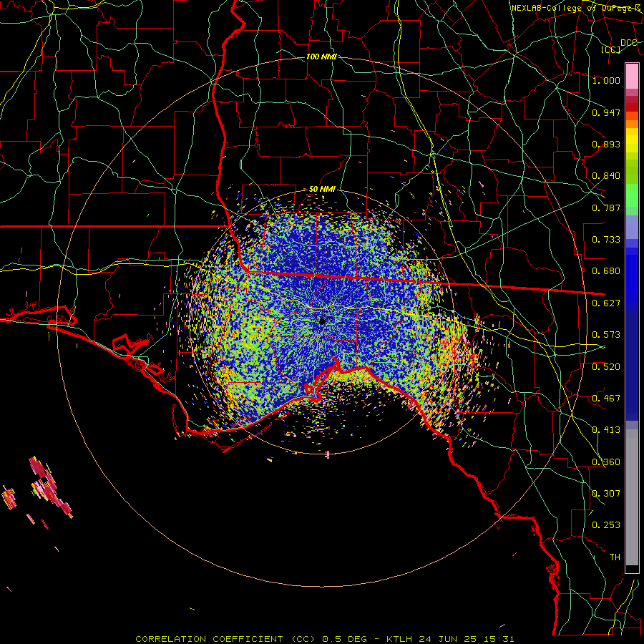Viewport: 644px width, 644px height.
Task: Click the 0.627 scale value
Action: click(x=606, y=303)
